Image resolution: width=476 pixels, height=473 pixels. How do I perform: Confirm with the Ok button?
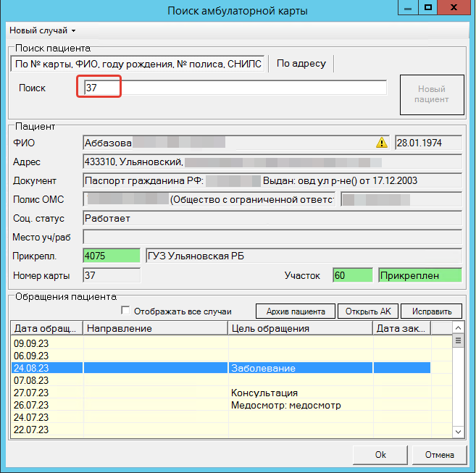click(x=380, y=455)
